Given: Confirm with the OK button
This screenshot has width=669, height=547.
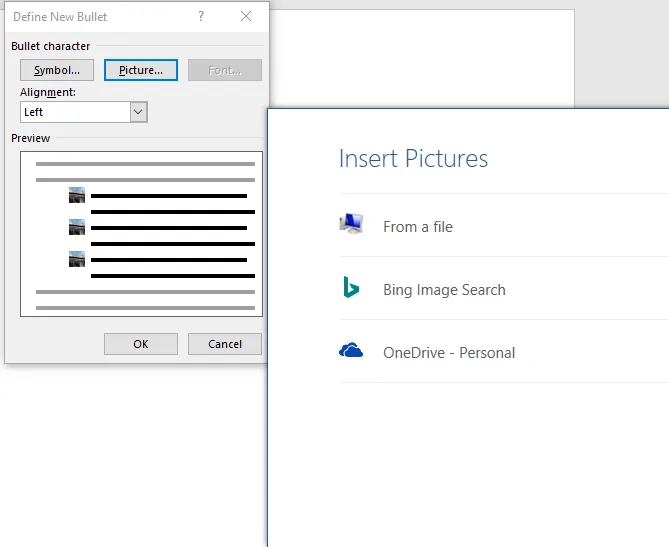Looking at the screenshot, I should 141,344.
